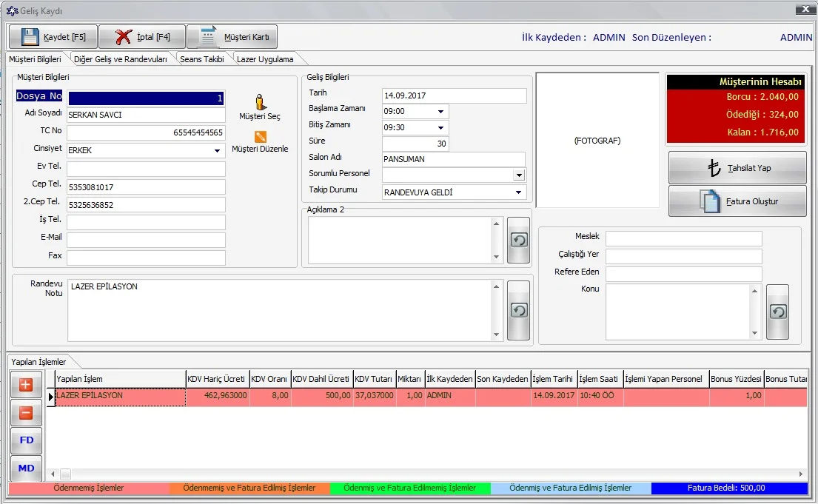818x504 pixels.
Task: Click the Tarih date field
Action: coord(455,95)
